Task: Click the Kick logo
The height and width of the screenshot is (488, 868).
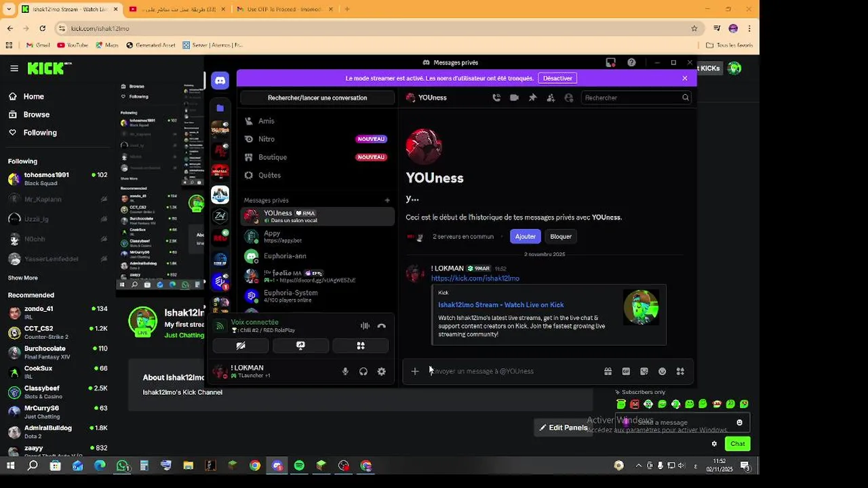Action: pyautogui.click(x=50, y=68)
